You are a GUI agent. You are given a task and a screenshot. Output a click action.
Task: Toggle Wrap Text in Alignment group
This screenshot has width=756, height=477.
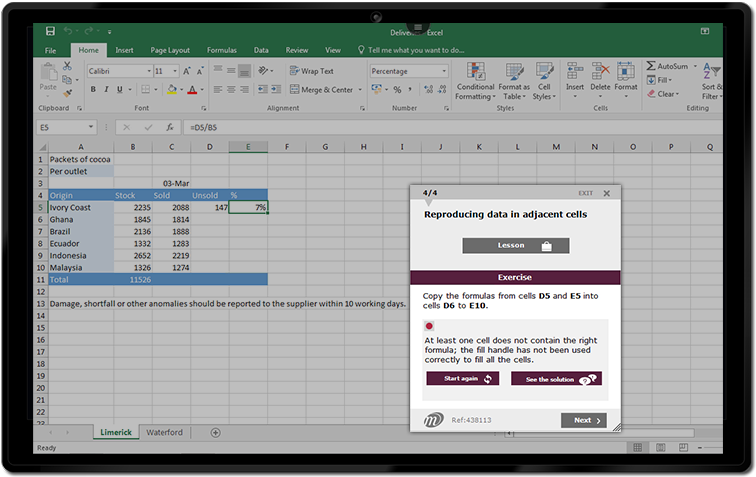311,71
